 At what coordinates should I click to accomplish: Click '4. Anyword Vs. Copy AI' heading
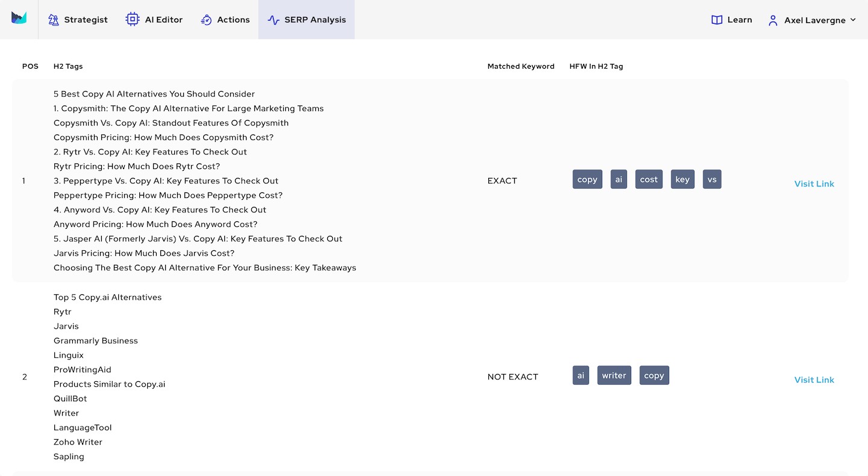pyautogui.click(x=160, y=210)
